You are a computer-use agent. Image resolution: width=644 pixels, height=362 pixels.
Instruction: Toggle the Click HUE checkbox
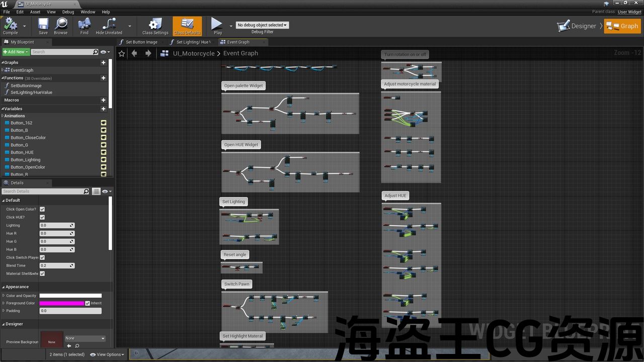(x=42, y=217)
